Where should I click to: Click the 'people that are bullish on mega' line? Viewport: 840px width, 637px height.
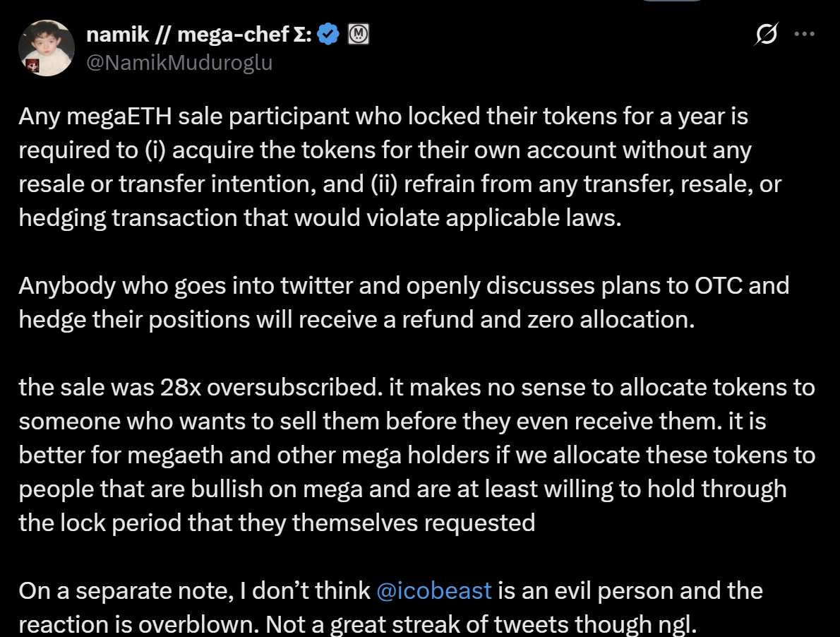point(402,489)
